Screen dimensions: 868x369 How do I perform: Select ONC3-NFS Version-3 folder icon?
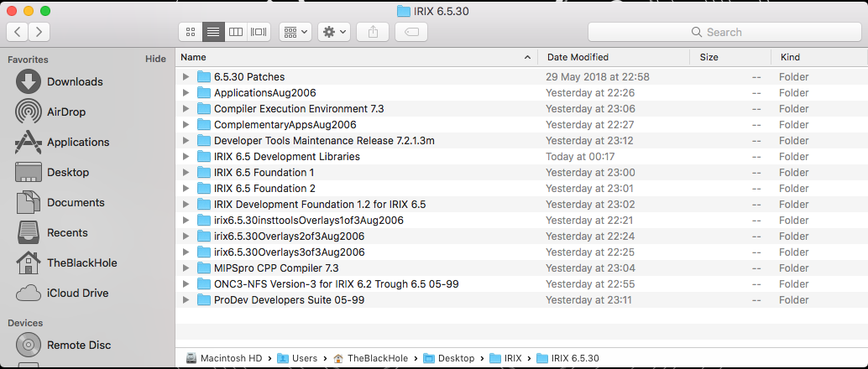[x=204, y=284]
